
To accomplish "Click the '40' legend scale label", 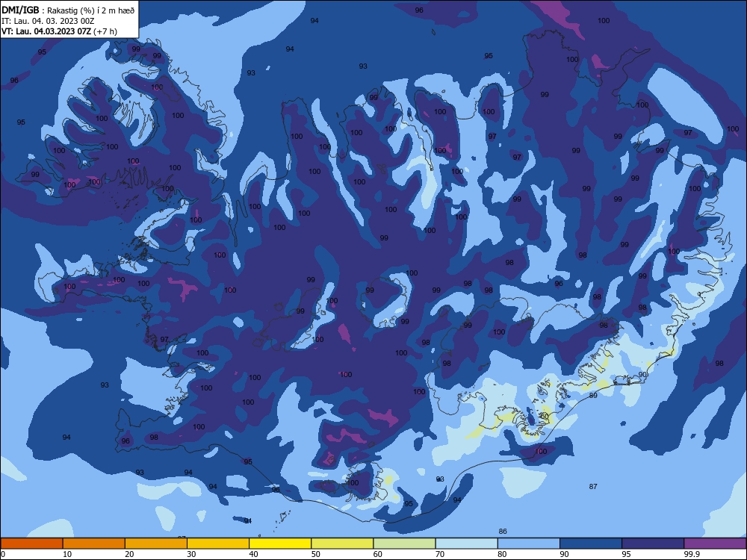I will point(253,554).
